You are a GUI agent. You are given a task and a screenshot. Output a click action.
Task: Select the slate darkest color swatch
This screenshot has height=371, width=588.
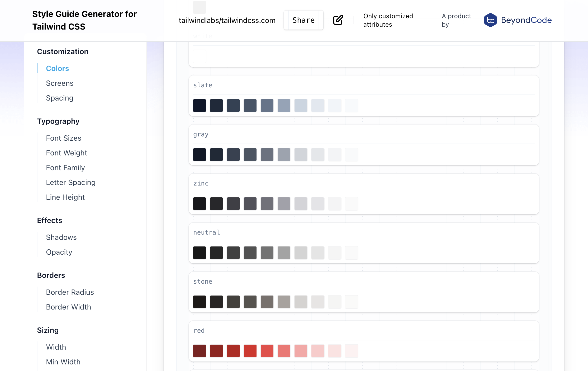[200, 105]
